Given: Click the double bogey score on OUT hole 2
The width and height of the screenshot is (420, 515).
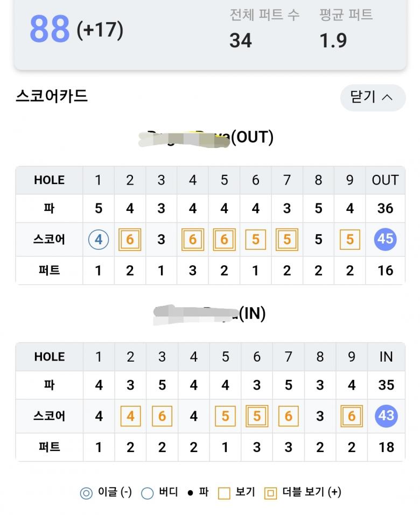Looking at the screenshot, I should [x=130, y=239].
